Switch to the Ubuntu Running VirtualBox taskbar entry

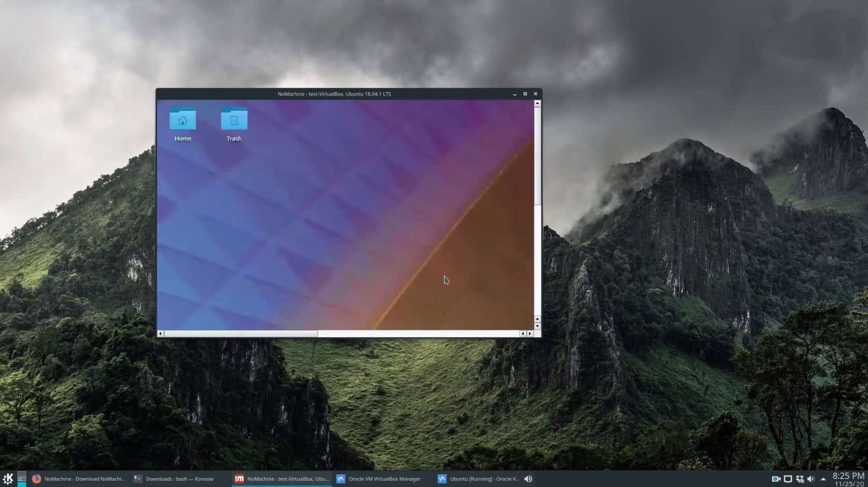[x=480, y=479]
